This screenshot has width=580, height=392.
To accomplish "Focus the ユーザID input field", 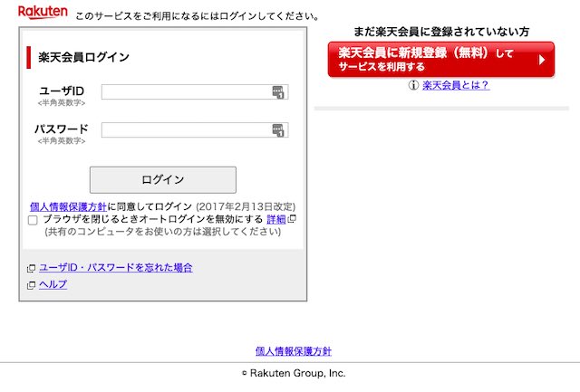I will coord(186,92).
